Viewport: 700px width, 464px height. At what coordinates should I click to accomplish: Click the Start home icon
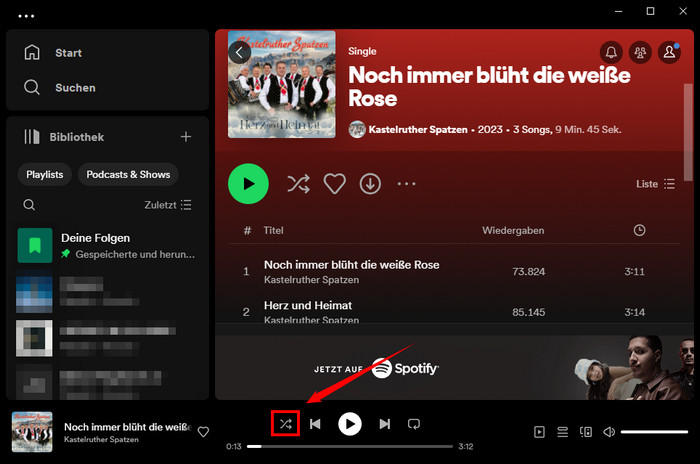tap(32, 52)
